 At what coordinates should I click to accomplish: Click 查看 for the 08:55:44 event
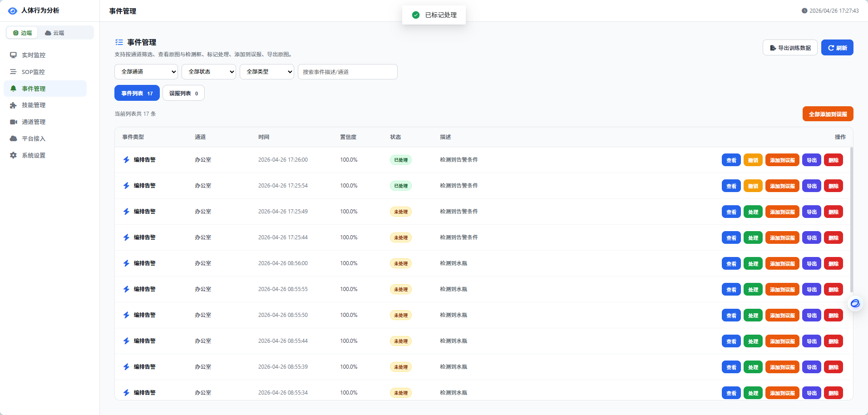click(x=731, y=341)
